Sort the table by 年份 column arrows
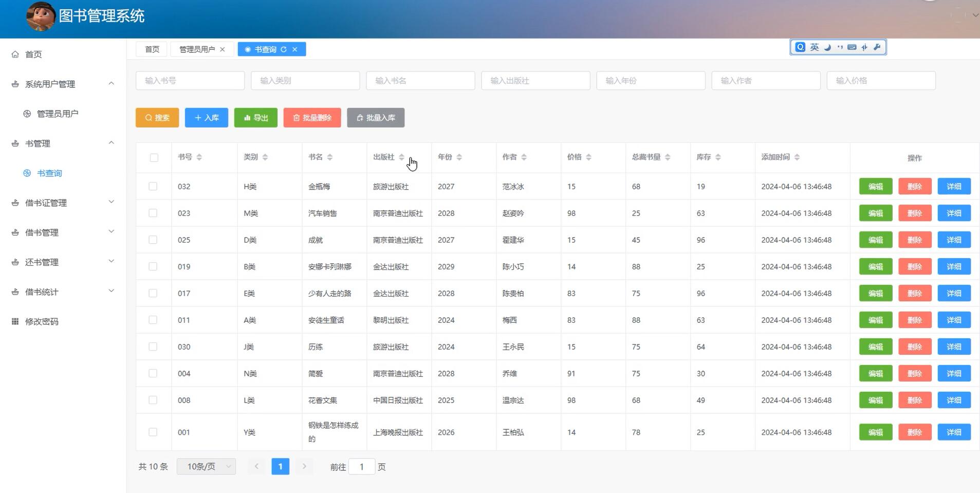This screenshot has width=980, height=493. 459,157
